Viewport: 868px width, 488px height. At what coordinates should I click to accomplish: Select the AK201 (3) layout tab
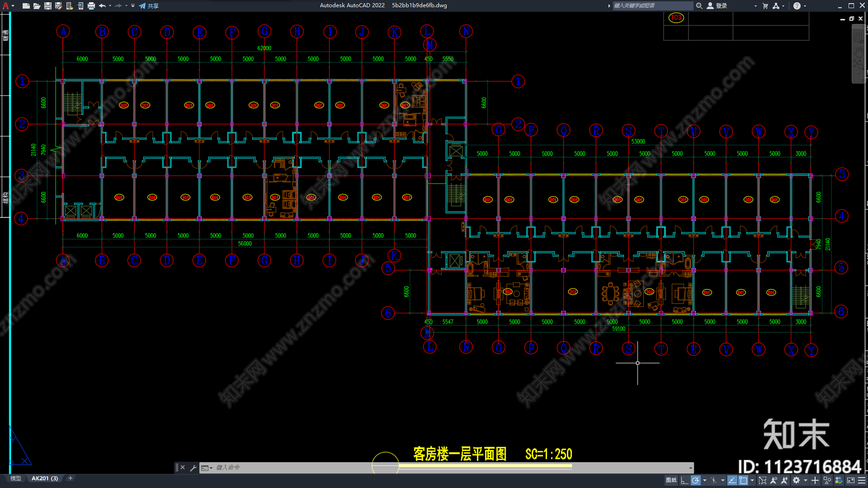point(44,478)
